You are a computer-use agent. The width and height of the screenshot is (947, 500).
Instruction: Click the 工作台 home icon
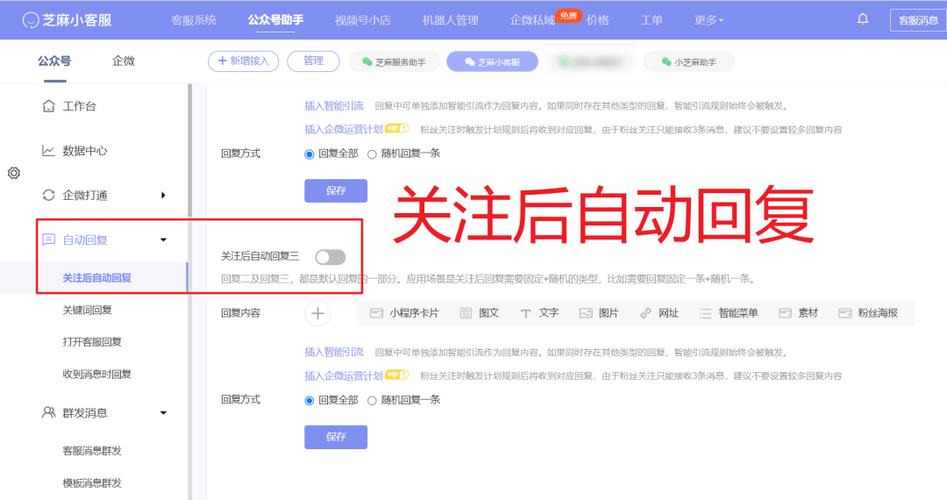coord(49,106)
